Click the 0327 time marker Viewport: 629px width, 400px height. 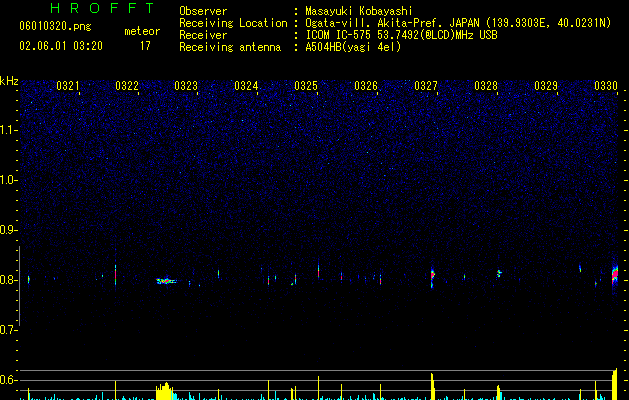click(426, 85)
